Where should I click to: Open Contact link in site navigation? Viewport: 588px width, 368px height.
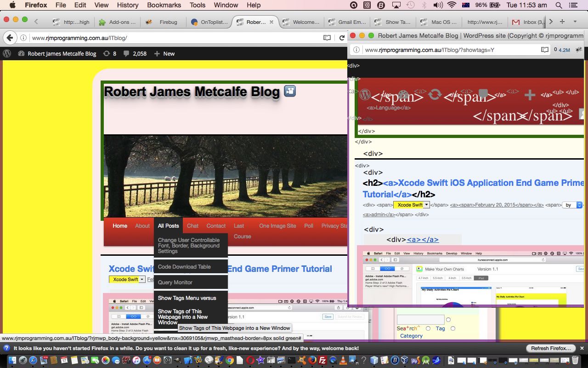(216, 226)
